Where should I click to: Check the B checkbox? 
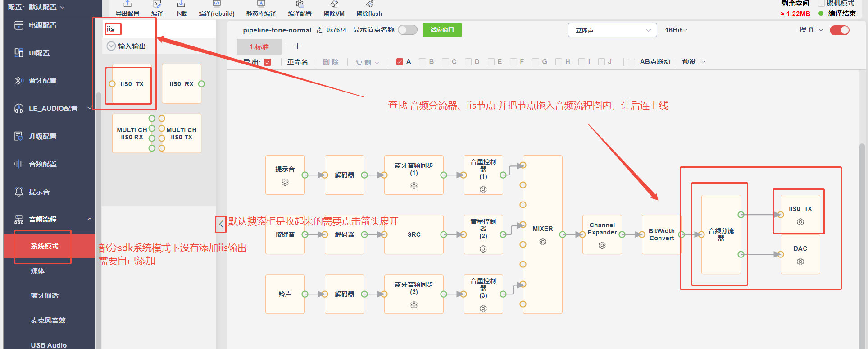[x=423, y=62]
